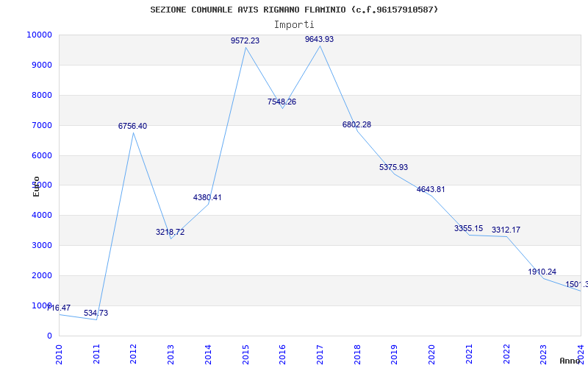Click the 2022 x-axis year label
Screen dimensions: 588x368
pyautogui.click(x=506, y=355)
